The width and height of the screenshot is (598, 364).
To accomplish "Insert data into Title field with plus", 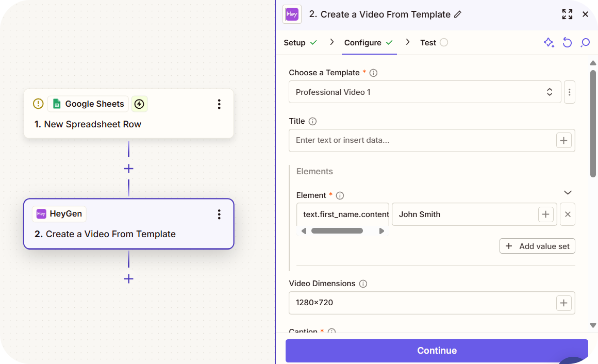I will (x=563, y=140).
